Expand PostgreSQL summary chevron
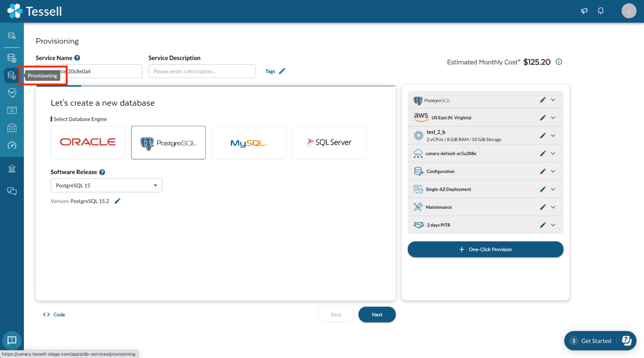The image size is (644, 358). click(553, 100)
